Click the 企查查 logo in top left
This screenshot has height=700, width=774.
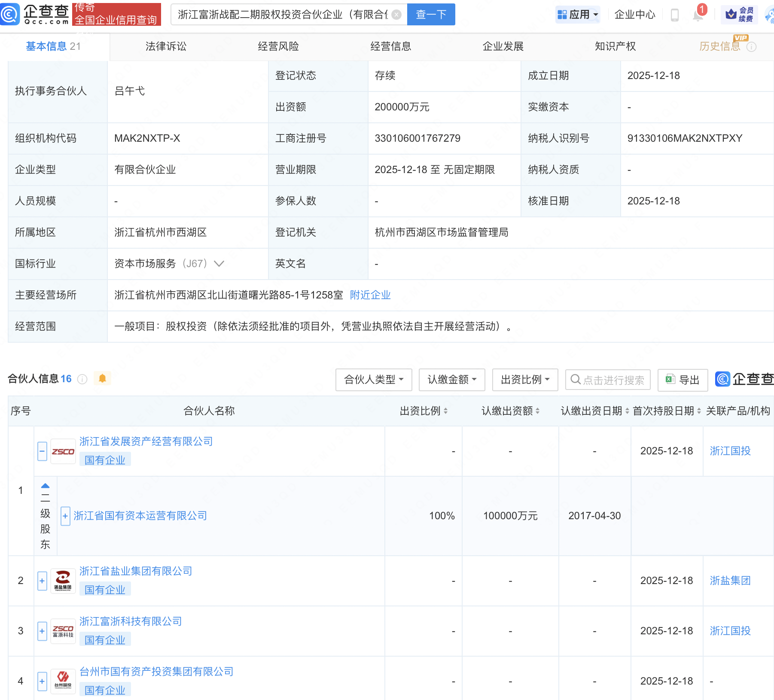[37, 14]
